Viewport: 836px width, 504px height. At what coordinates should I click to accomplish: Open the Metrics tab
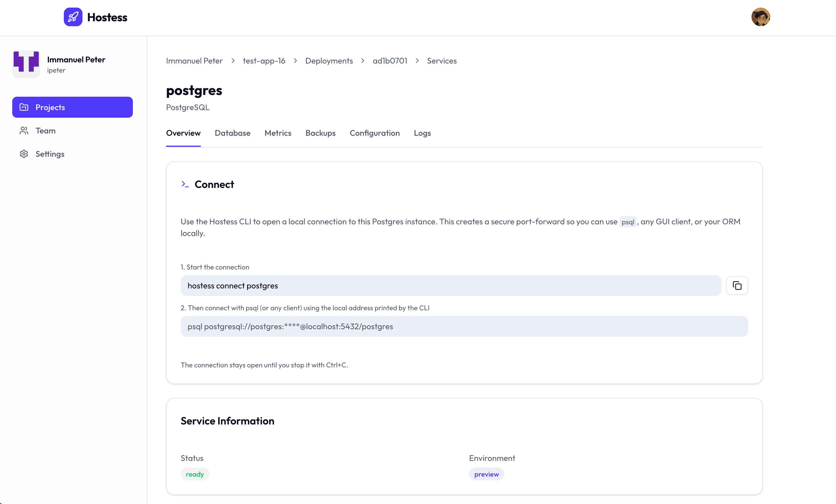[278, 133]
